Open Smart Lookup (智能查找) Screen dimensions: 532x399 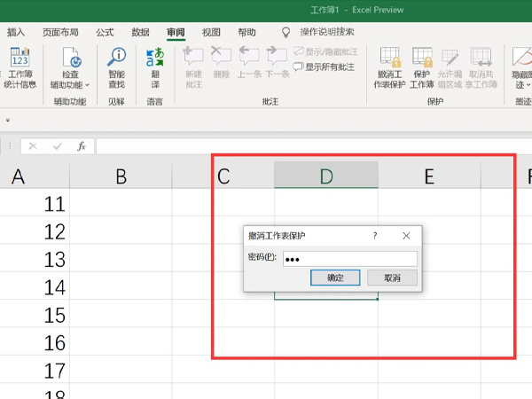tap(116, 68)
